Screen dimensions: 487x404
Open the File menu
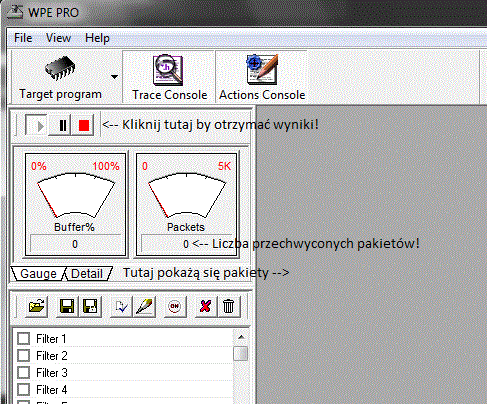(x=23, y=38)
